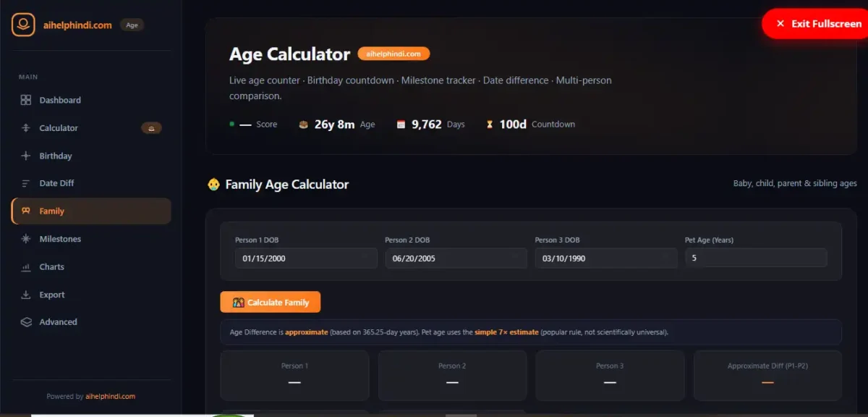Click the Score label in header stats

click(x=267, y=125)
